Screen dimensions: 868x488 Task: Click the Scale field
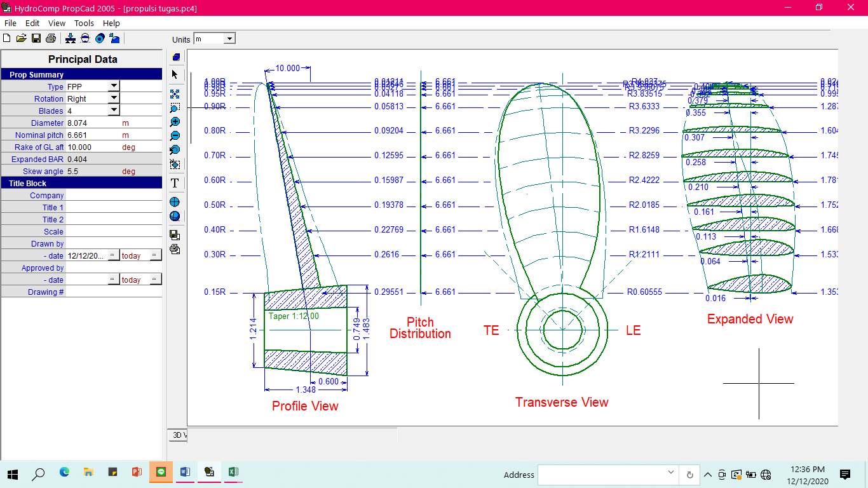tap(114, 231)
